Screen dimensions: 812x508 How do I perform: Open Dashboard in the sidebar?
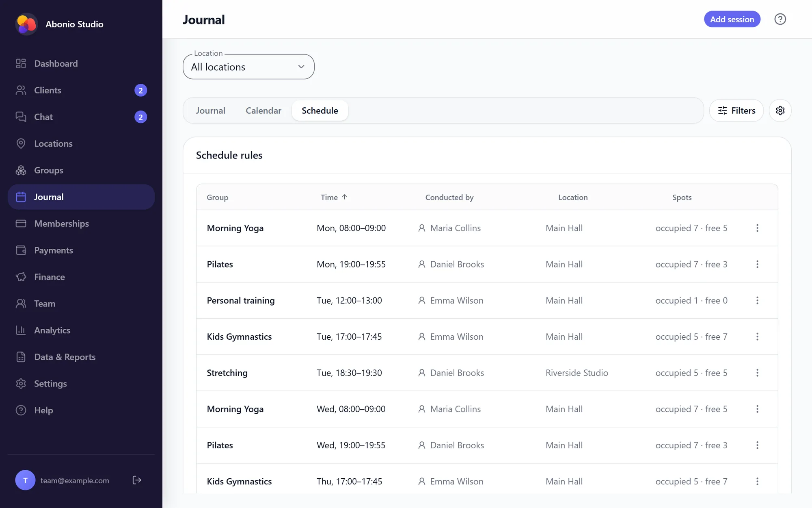[81, 63]
